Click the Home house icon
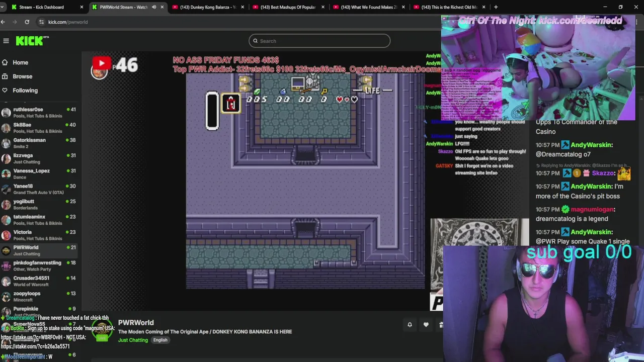 (5, 62)
